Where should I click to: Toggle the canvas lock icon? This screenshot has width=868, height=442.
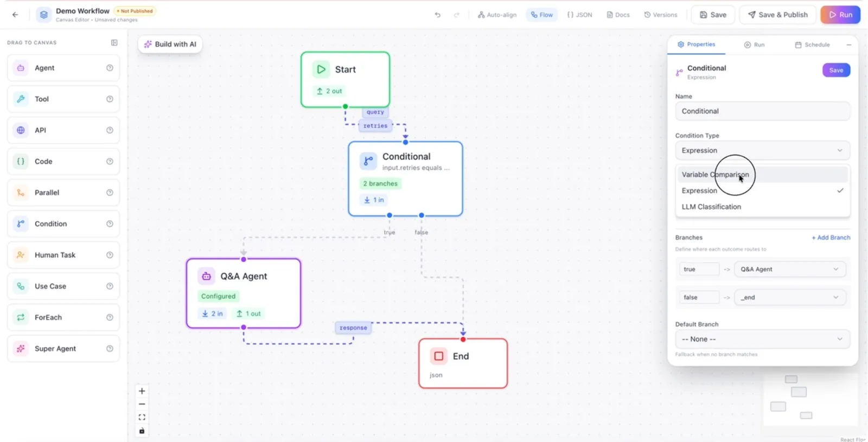pyautogui.click(x=142, y=431)
